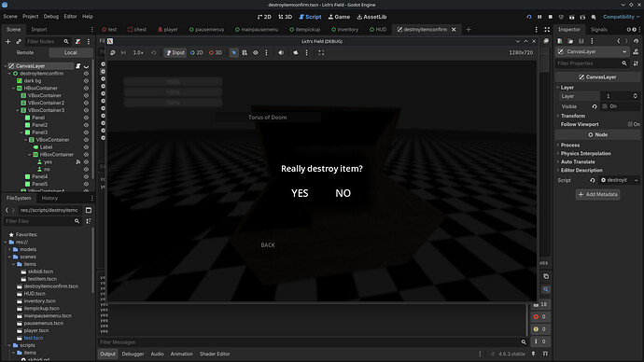This screenshot has width=644, height=362.
Task: Switch to the Signals tab
Action: click(598, 30)
